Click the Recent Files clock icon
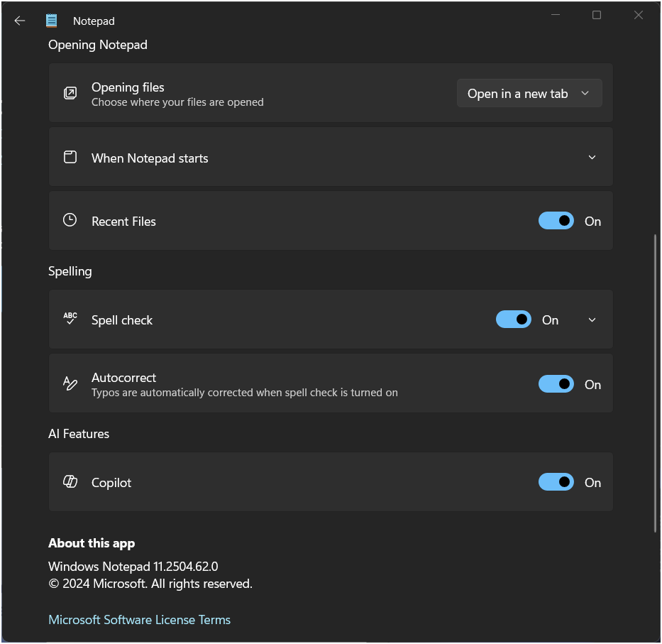 (x=70, y=220)
